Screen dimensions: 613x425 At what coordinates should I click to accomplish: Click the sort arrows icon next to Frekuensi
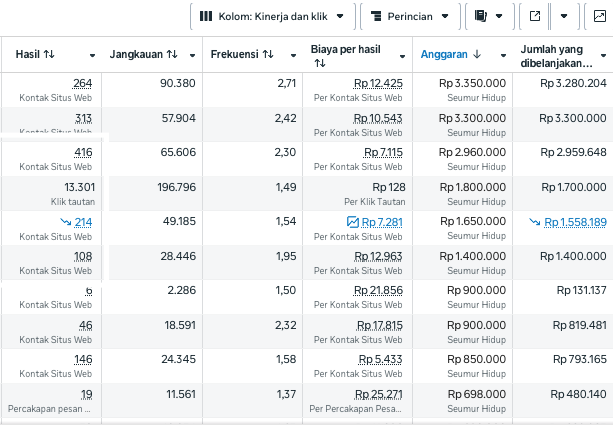[x=267, y=54]
